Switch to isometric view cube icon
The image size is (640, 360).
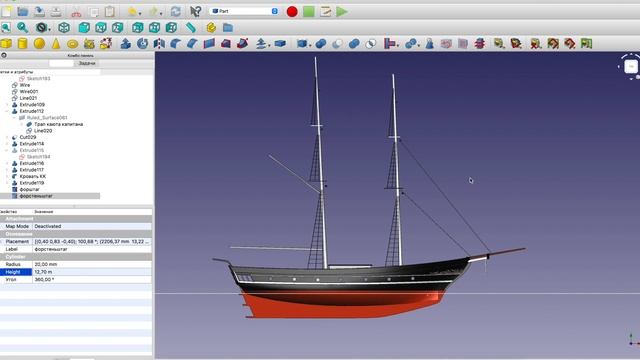(64, 28)
